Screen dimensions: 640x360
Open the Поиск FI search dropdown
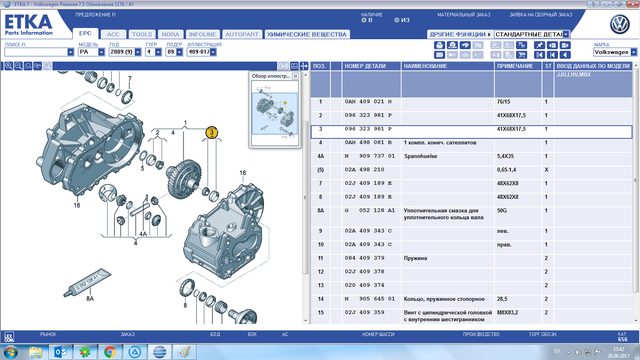point(71,52)
